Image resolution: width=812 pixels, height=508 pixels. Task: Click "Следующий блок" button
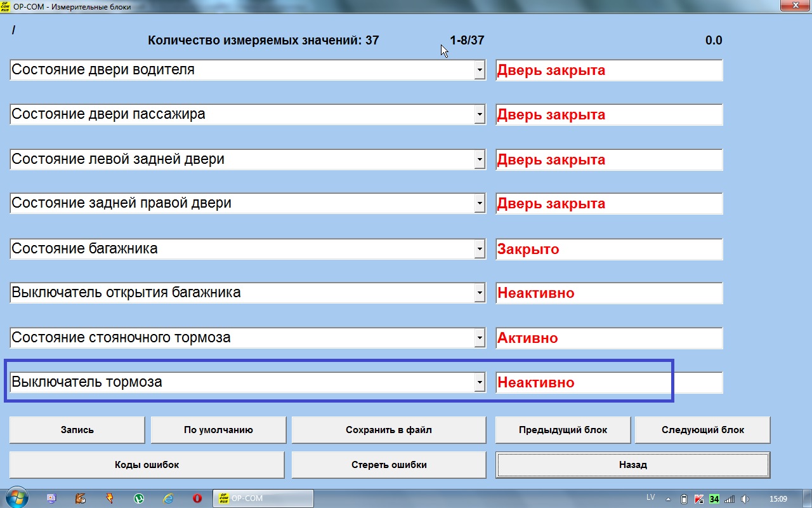point(702,430)
